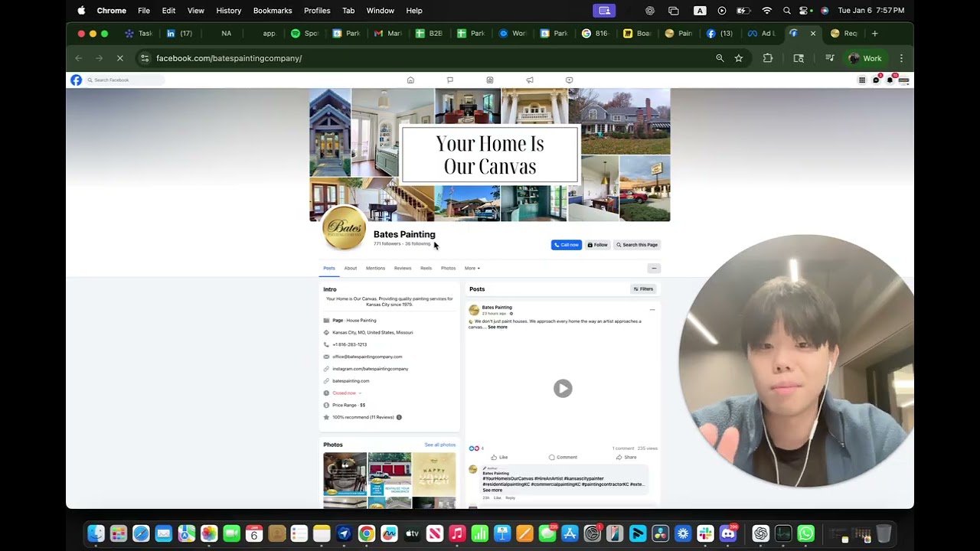The width and height of the screenshot is (980, 551).
Task: Open the Work profile switcher in Chrome
Action: 866,58
